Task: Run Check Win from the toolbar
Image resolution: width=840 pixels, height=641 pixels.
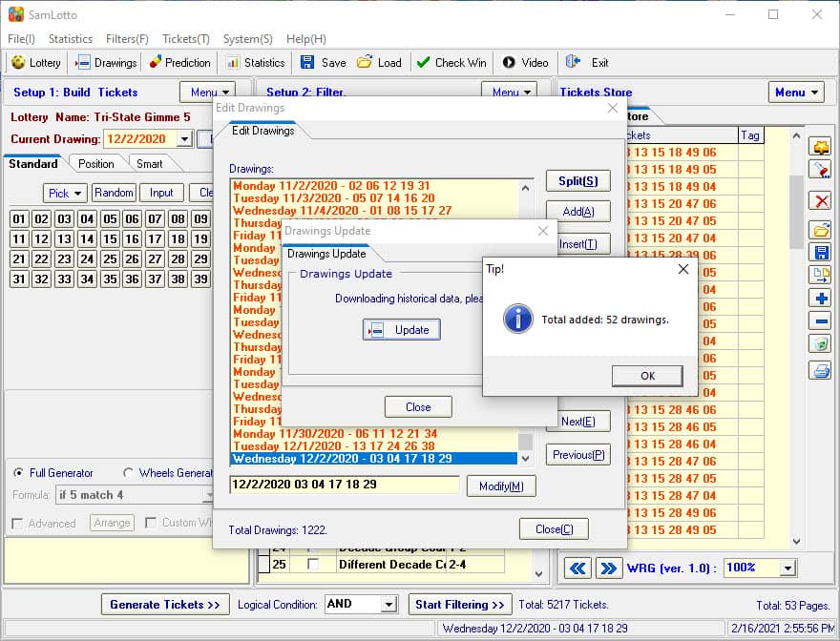Action: coord(451,63)
